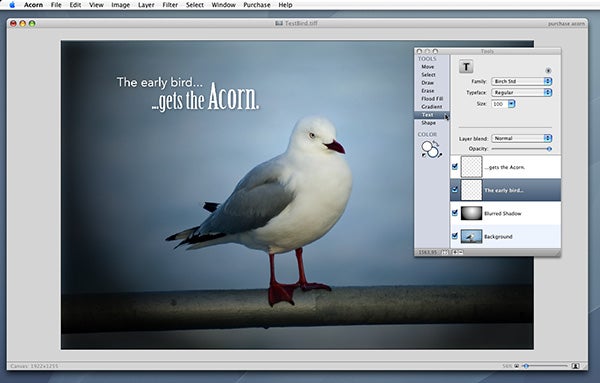600x383 pixels.
Task: Click the 'purchase acorn' link in the title bar
Action: point(566,24)
